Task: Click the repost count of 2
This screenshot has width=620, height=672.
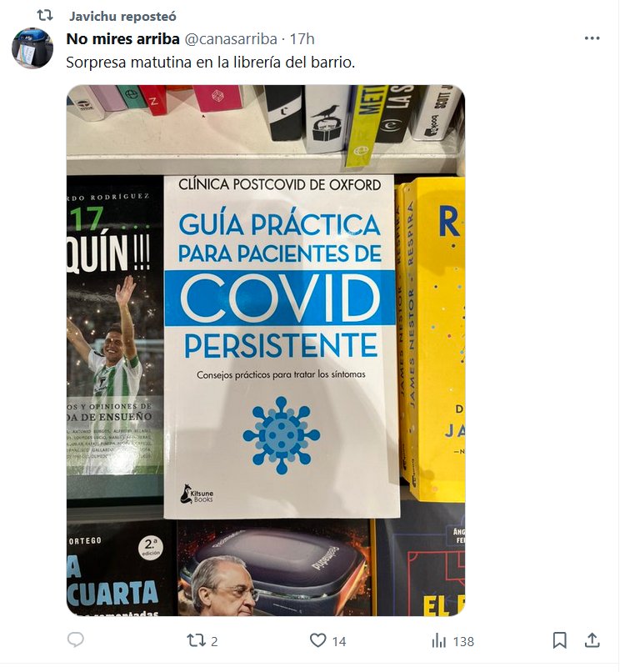Action: tap(214, 642)
